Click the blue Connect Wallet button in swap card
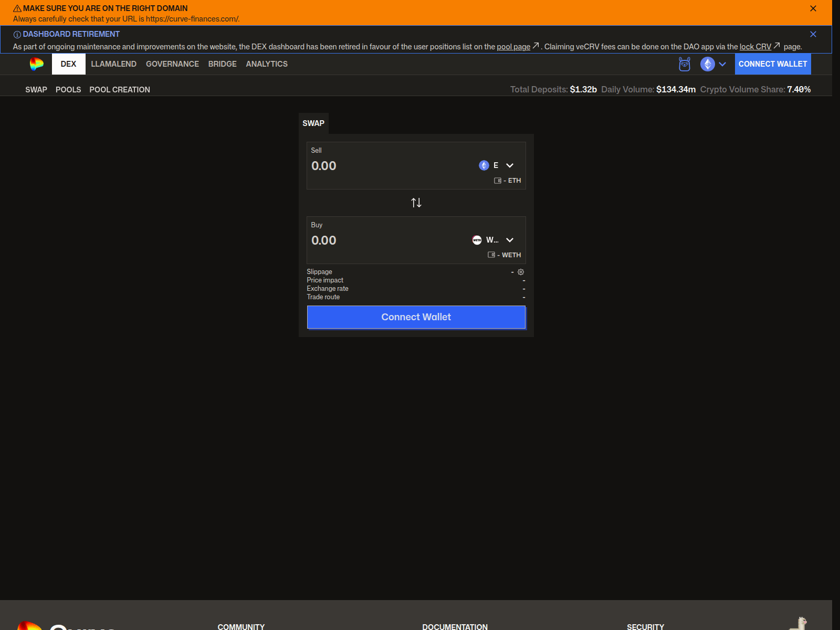 416,317
